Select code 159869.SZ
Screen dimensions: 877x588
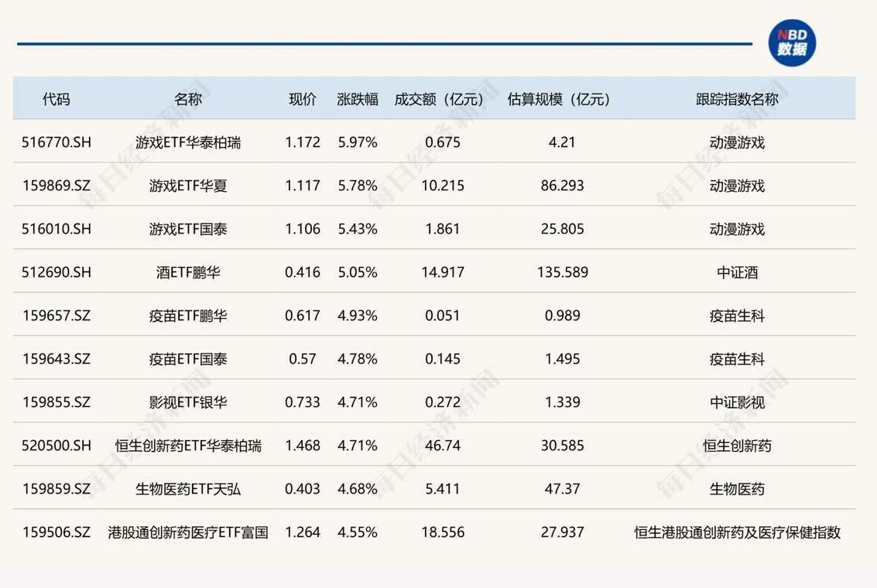57,186
